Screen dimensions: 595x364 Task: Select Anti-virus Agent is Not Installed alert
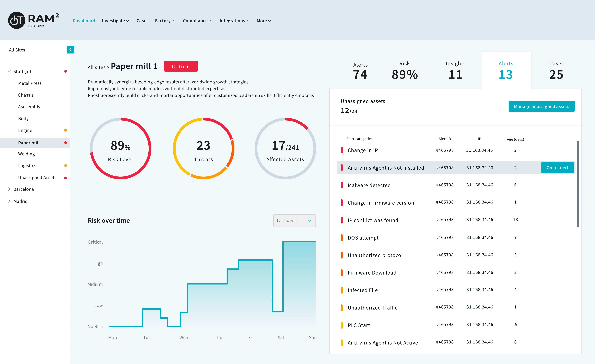click(x=456, y=168)
